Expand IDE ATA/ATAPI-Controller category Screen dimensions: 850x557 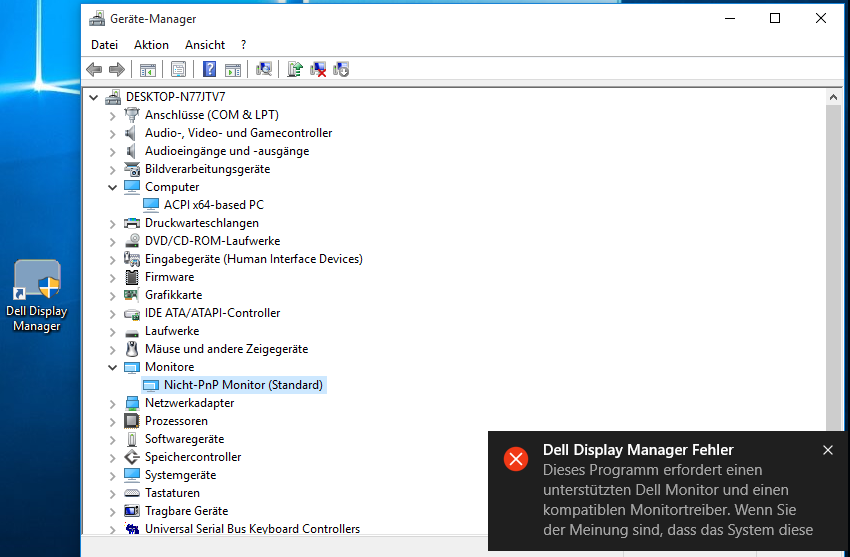112,314
